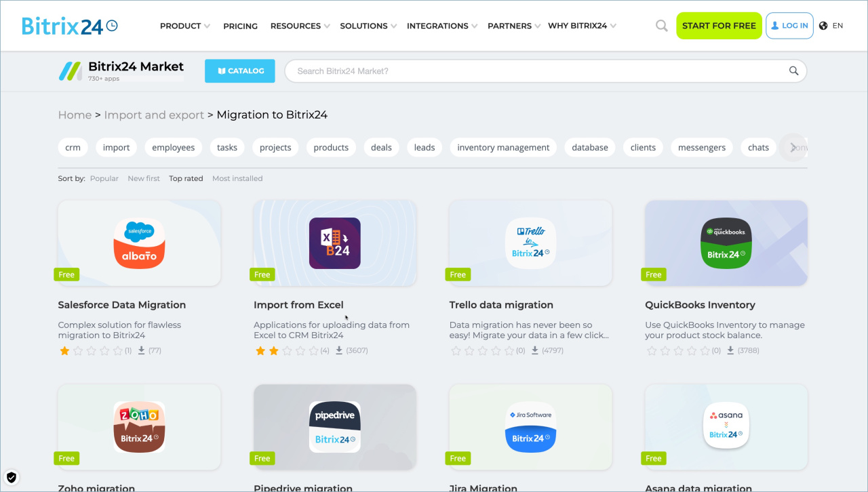868x492 pixels.
Task: Expand the INTEGRATIONS dropdown menu
Action: point(442,26)
